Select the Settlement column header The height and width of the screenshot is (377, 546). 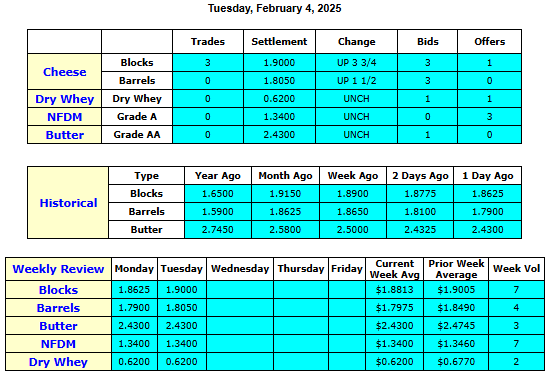279,41
